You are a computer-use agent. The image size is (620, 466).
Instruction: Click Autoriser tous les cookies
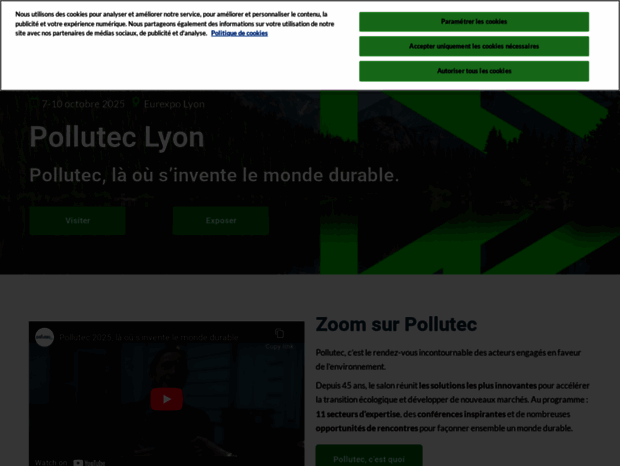click(474, 71)
